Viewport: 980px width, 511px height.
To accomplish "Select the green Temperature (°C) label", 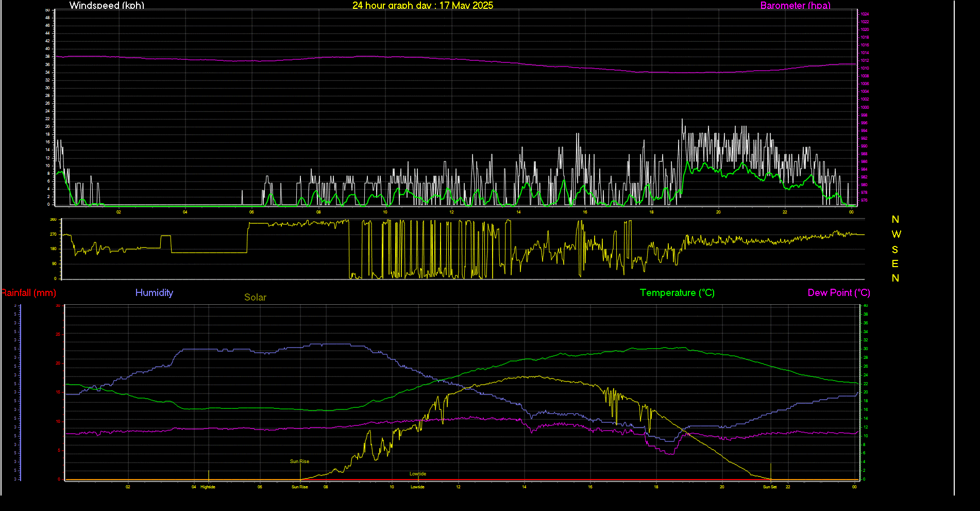I will click(x=677, y=293).
